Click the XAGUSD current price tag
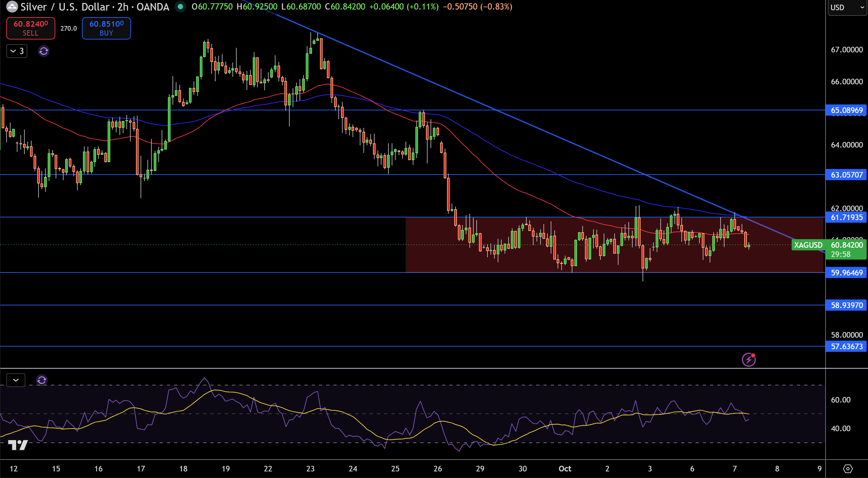Viewport: 868px width, 478px height. tap(808, 245)
